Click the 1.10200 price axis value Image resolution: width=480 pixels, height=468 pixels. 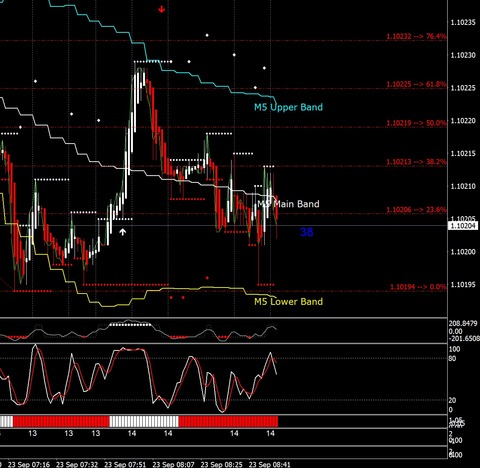click(x=463, y=252)
